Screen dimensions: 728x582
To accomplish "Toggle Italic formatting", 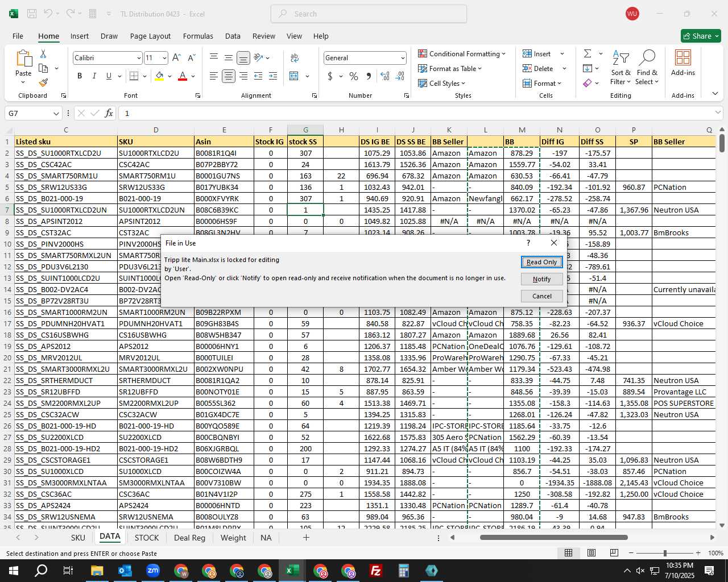I will coord(94,76).
